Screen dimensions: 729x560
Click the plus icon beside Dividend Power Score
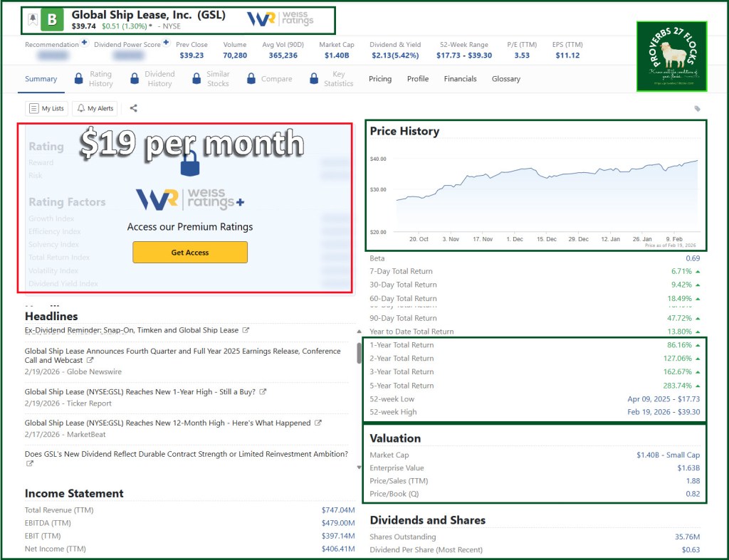point(166,43)
